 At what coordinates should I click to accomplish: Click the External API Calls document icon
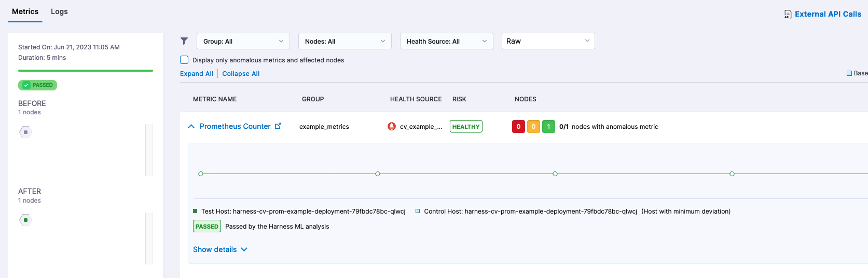click(788, 14)
